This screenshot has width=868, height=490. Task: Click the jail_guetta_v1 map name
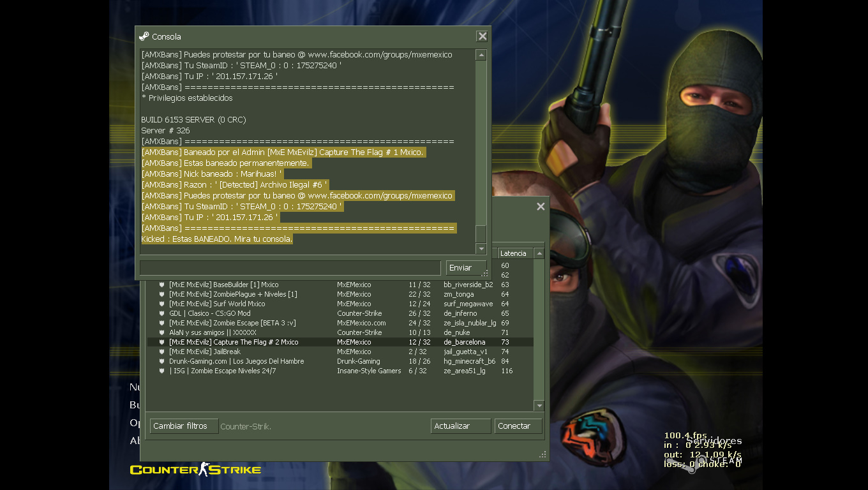tap(466, 352)
